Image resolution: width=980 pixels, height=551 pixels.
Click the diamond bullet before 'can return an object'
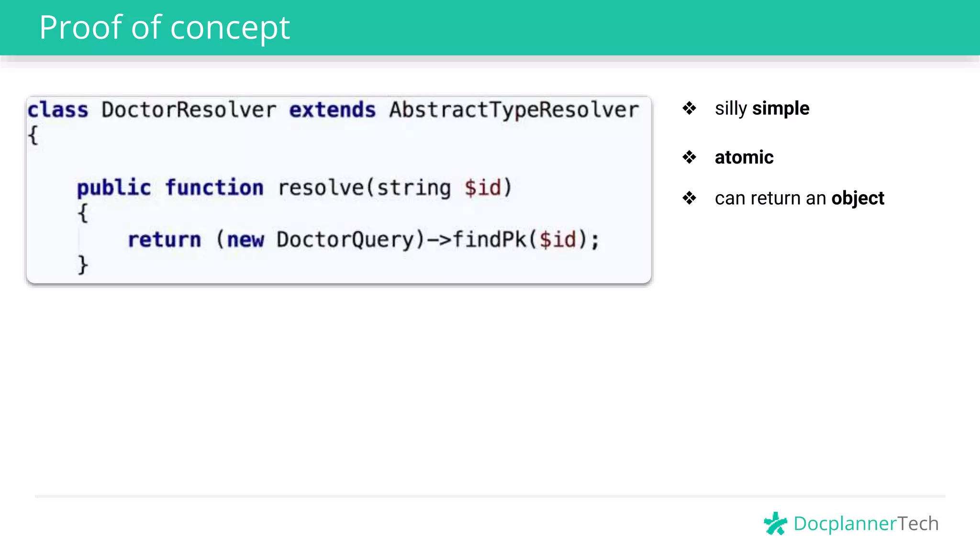click(x=690, y=198)
